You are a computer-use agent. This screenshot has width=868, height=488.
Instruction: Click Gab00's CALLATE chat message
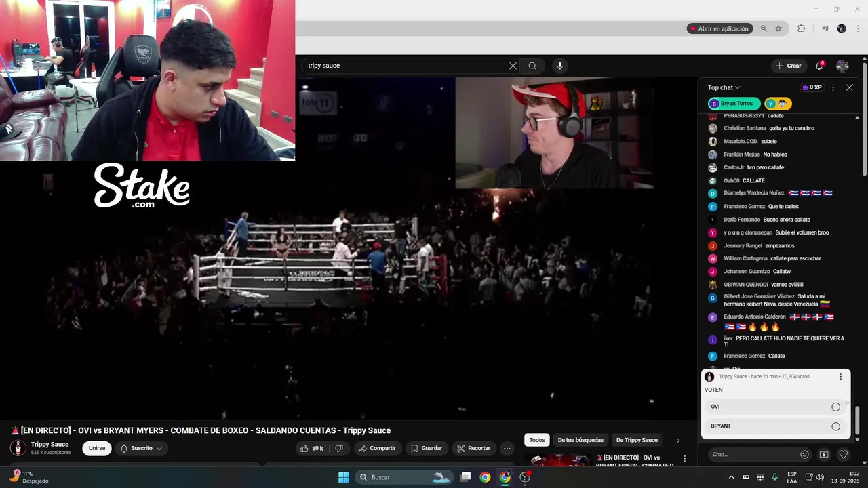753,181
